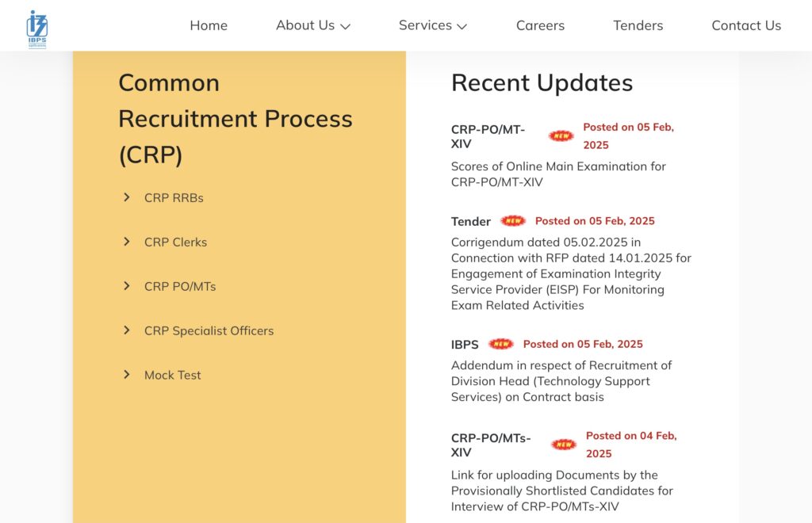
Task: Open Corrigendum dated 05.02.2025 tender update
Action: 571,273
